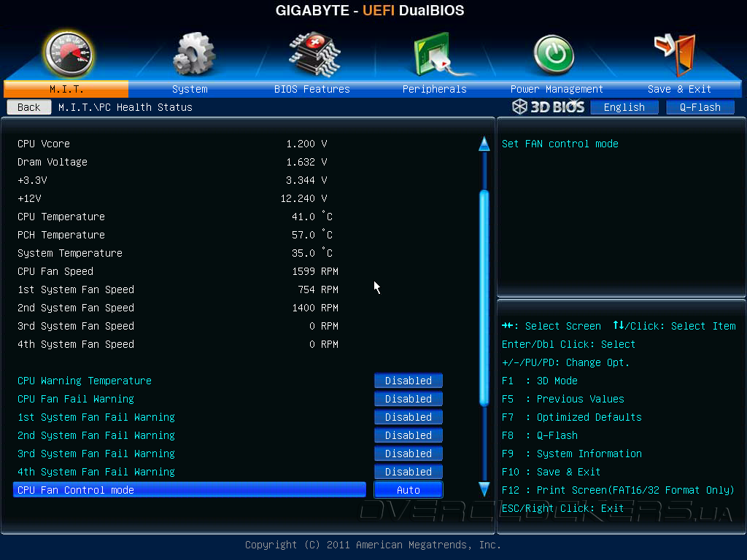Click the scroll down arrow
Viewport: 747px width, 560px height.
(484, 489)
